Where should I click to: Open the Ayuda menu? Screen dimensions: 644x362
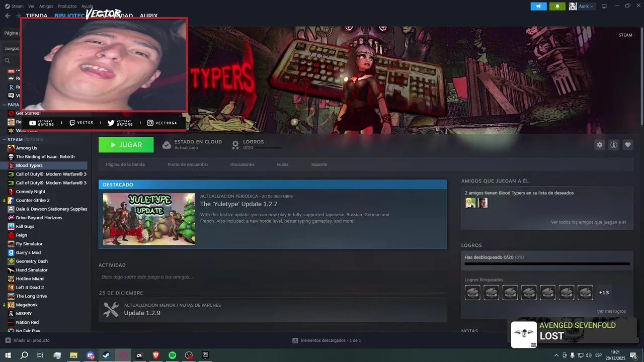coord(88,6)
